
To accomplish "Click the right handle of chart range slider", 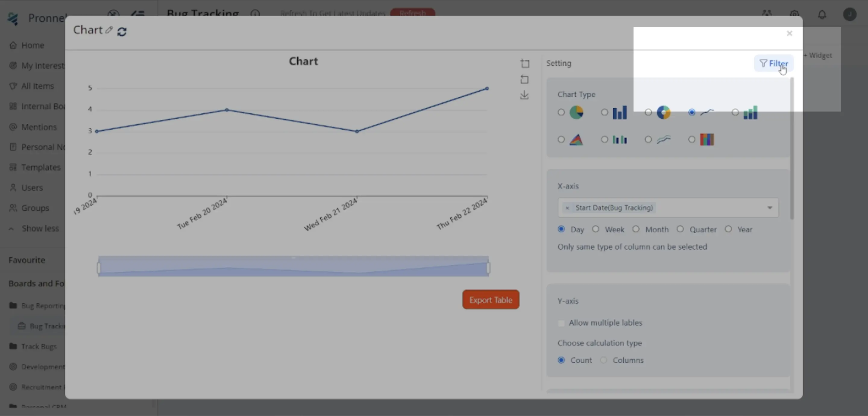I will tap(488, 268).
